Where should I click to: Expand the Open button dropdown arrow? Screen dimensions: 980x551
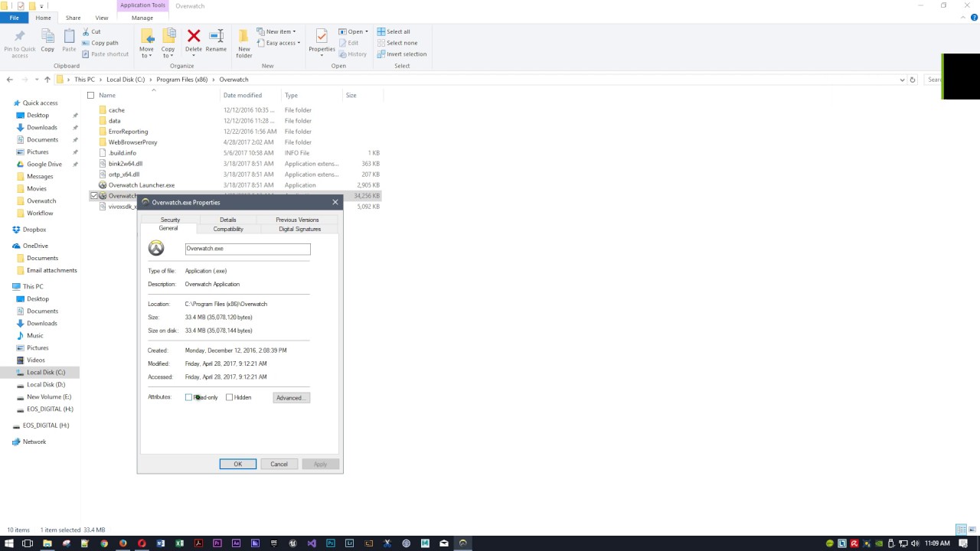[367, 31]
